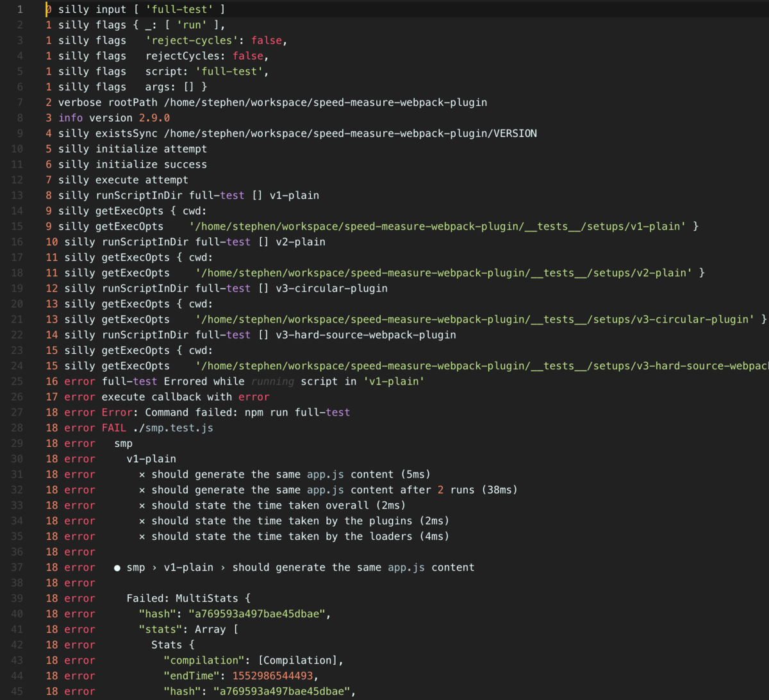Image resolution: width=769 pixels, height=700 pixels.
Task: Click the runScriptInDir v2-plain line
Action: pyautogui.click(x=185, y=242)
